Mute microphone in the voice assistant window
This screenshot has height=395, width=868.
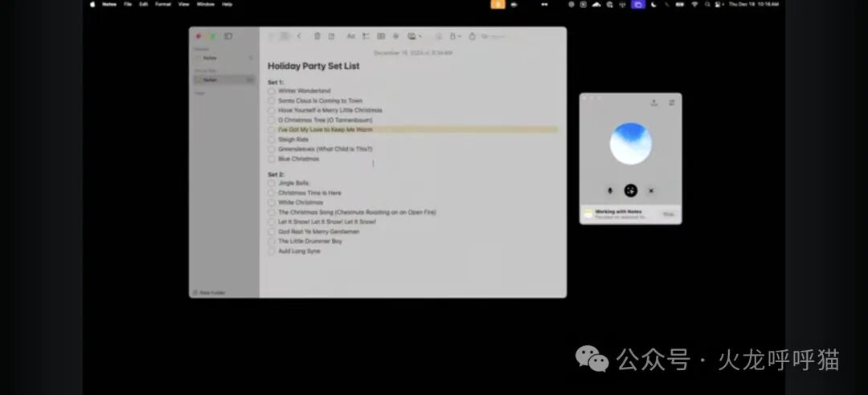(x=610, y=191)
